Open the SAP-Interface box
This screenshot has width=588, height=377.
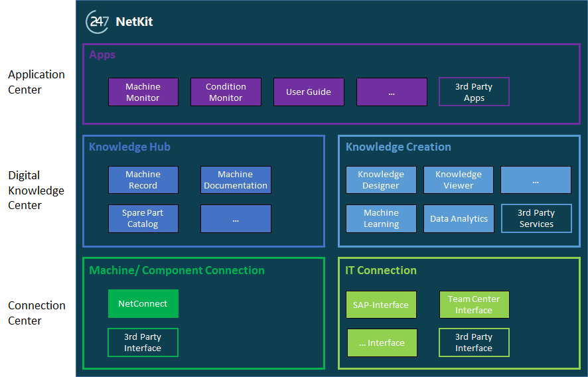[x=381, y=305]
